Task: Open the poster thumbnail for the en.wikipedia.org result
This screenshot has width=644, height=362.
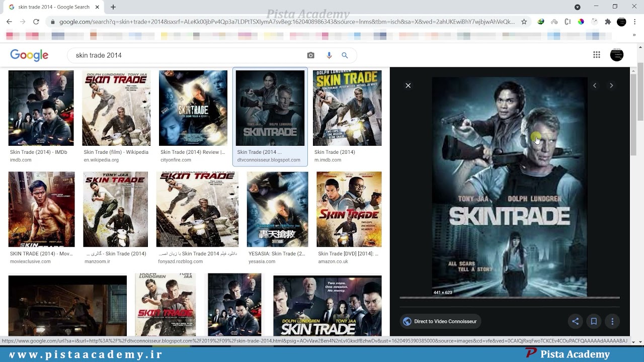Action: coord(116,108)
